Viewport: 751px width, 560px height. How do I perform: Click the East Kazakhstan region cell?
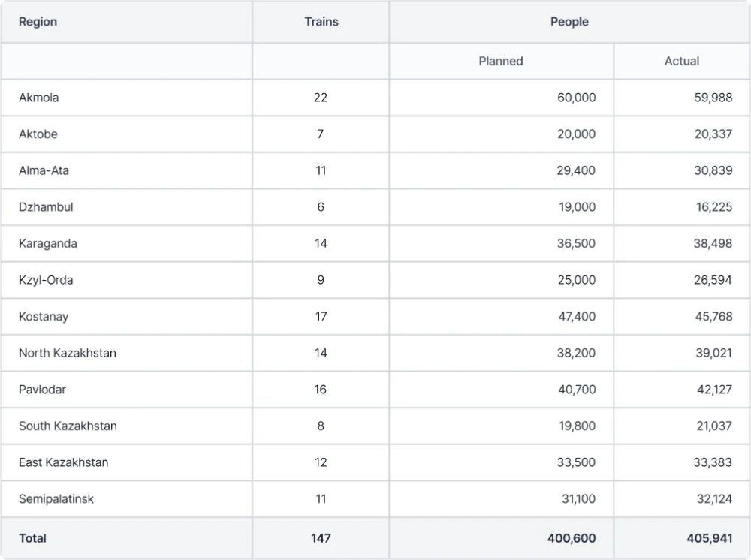pyautogui.click(x=64, y=462)
